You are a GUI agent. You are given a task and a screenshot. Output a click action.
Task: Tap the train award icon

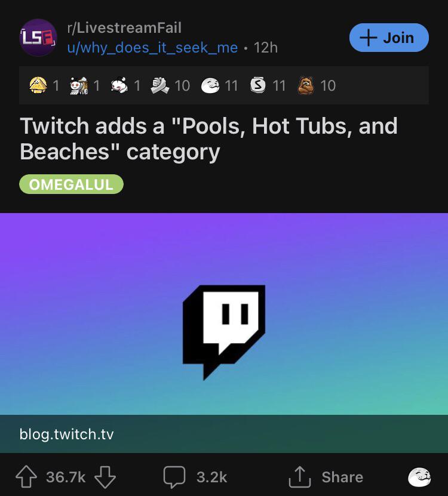click(x=79, y=86)
